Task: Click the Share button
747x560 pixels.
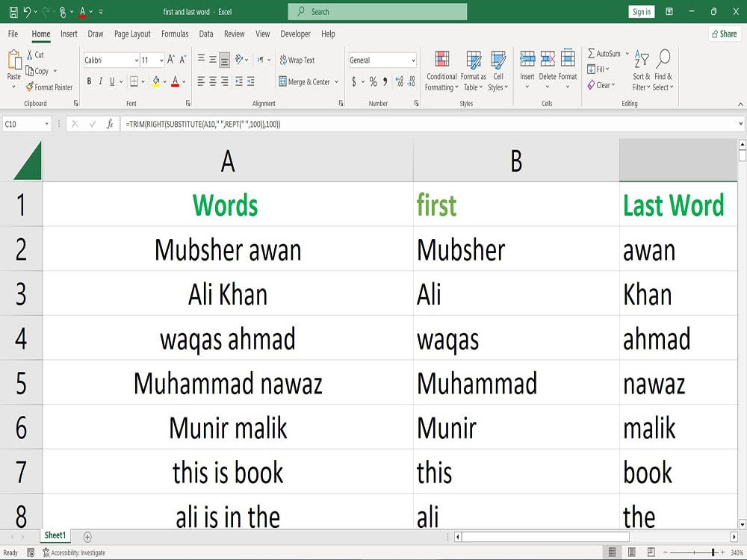Action: [724, 34]
